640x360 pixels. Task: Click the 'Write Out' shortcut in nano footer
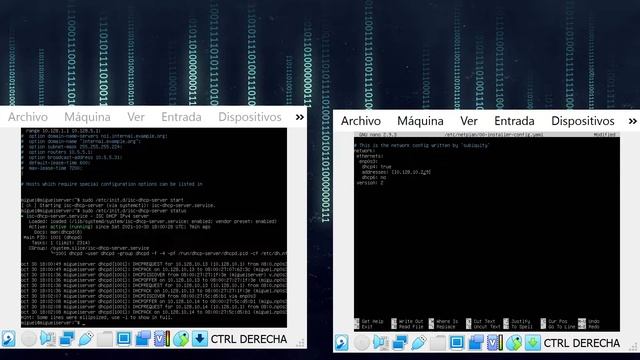(407, 322)
